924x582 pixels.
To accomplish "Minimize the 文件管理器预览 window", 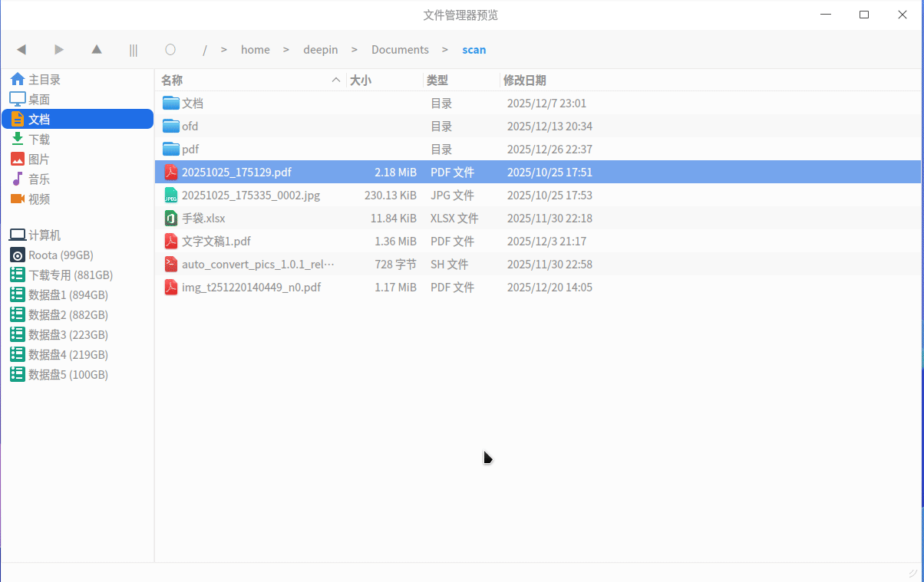I will [826, 15].
